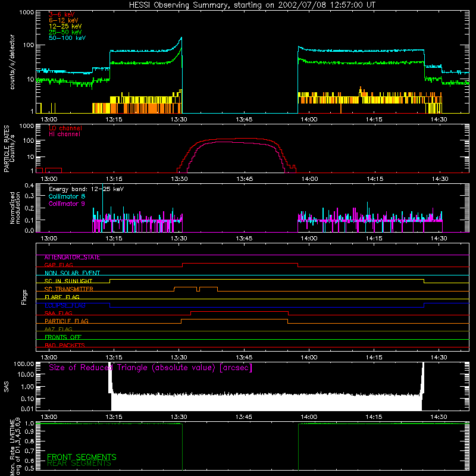Click the 'PARTICLE_FLAG' label

click(67, 321)
